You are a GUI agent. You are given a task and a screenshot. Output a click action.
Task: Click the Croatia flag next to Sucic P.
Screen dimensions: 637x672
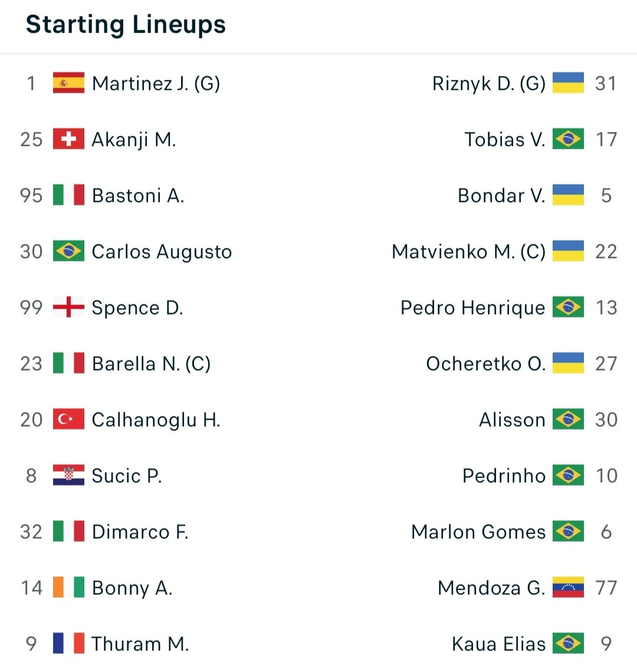pos(68,475)
